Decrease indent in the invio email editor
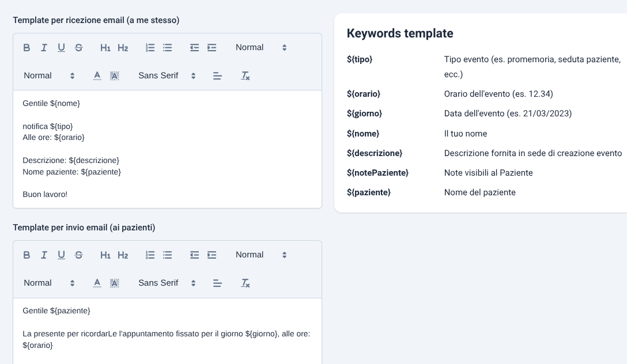Screen dimensions: 627x364 coord(194,255)
